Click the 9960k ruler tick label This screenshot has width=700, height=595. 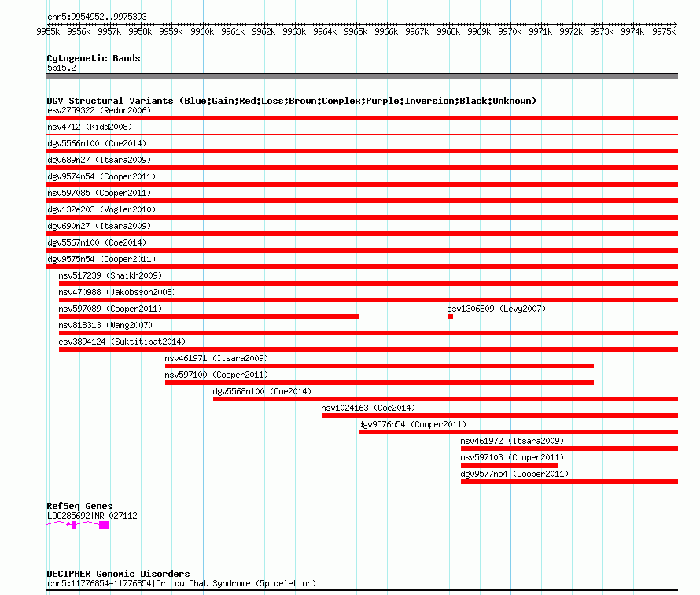(x=202, y=31)
